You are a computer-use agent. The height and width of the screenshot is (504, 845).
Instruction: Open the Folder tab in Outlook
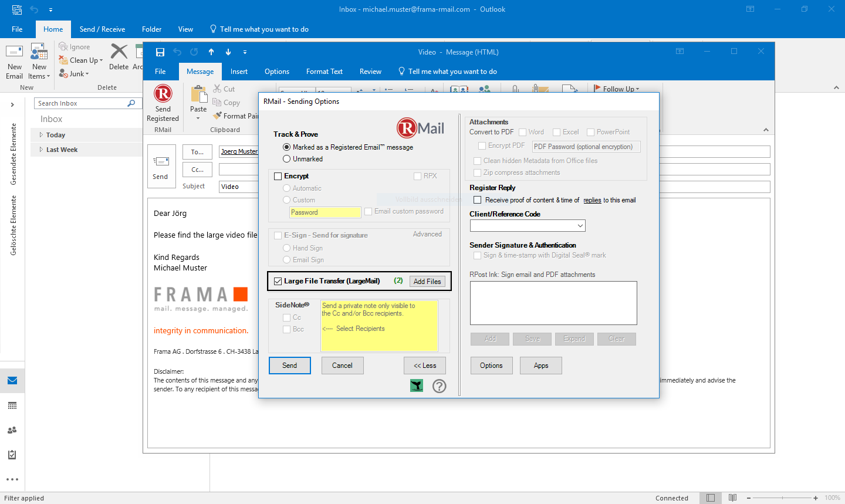click(151, 29)
